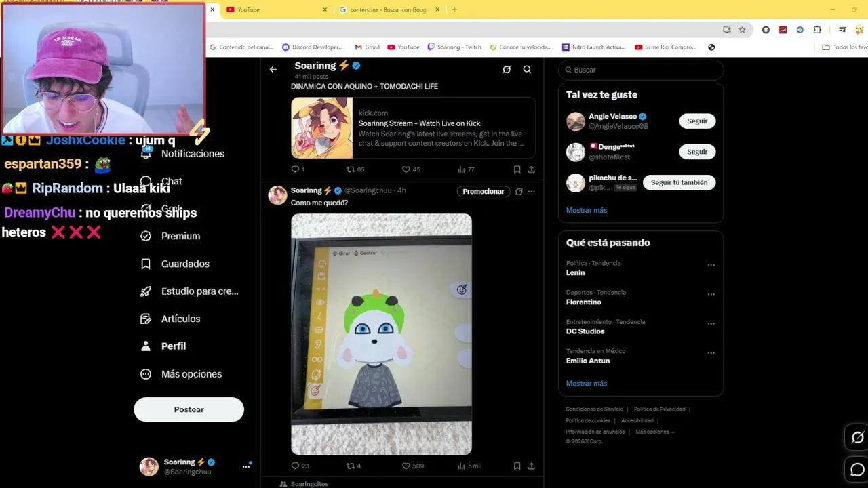868x488 pixels.
Task: Open the 'Soarinng - Twitch' bookmark
Action: 454,47
